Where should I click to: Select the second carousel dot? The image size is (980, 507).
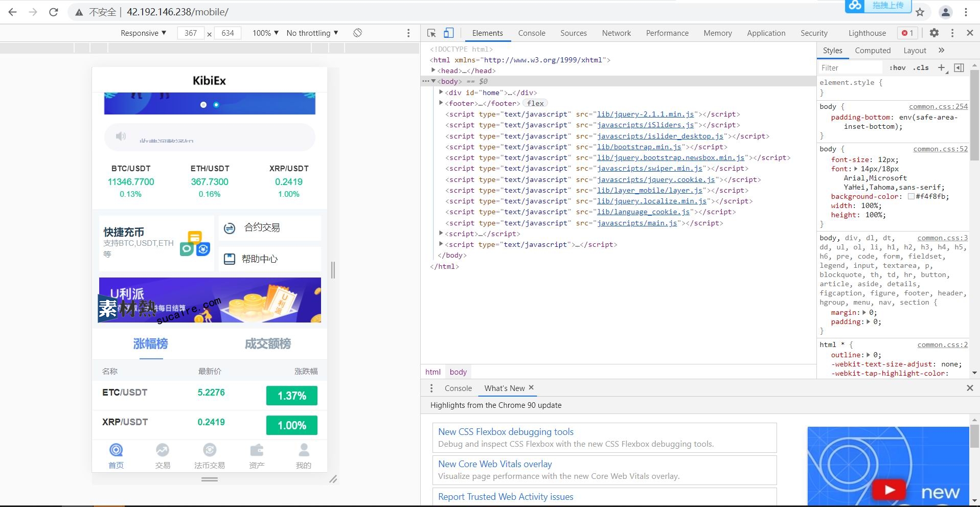216,105
